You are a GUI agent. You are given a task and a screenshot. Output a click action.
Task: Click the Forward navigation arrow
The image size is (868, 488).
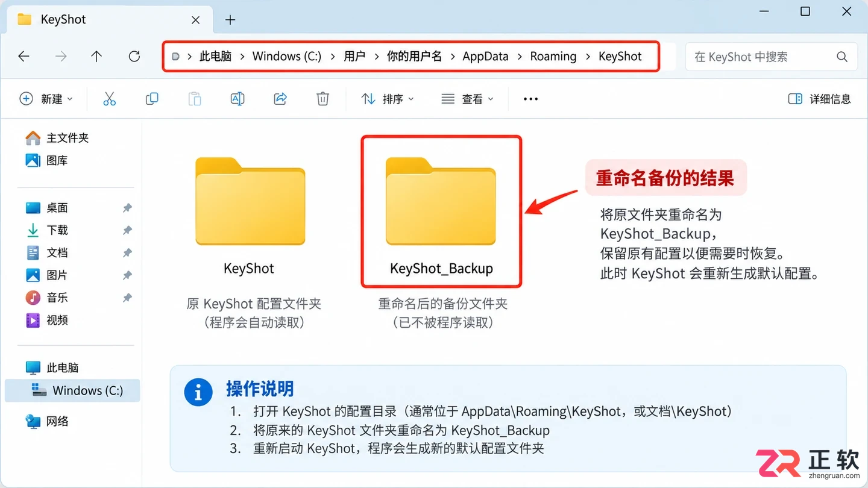pos(61,57)
